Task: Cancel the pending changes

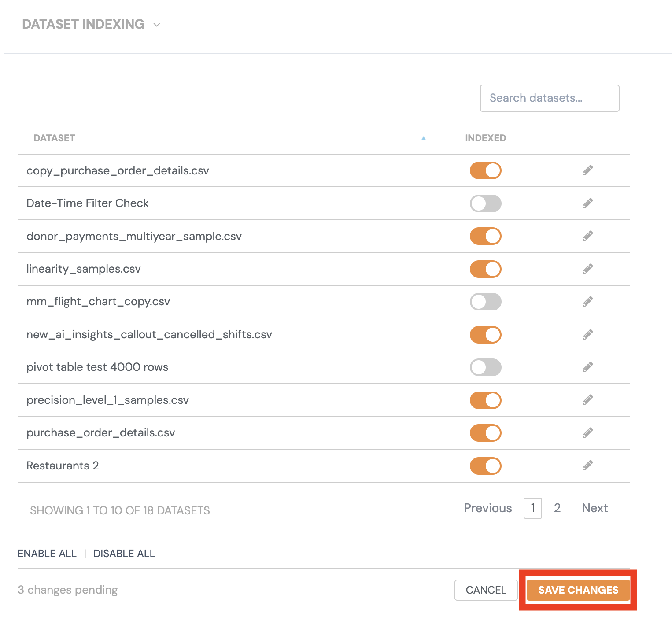Action: tap(486, 590)
